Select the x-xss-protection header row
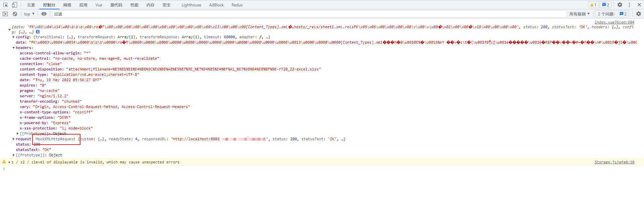This screenshot has width=644, height=205. [56, 128]
